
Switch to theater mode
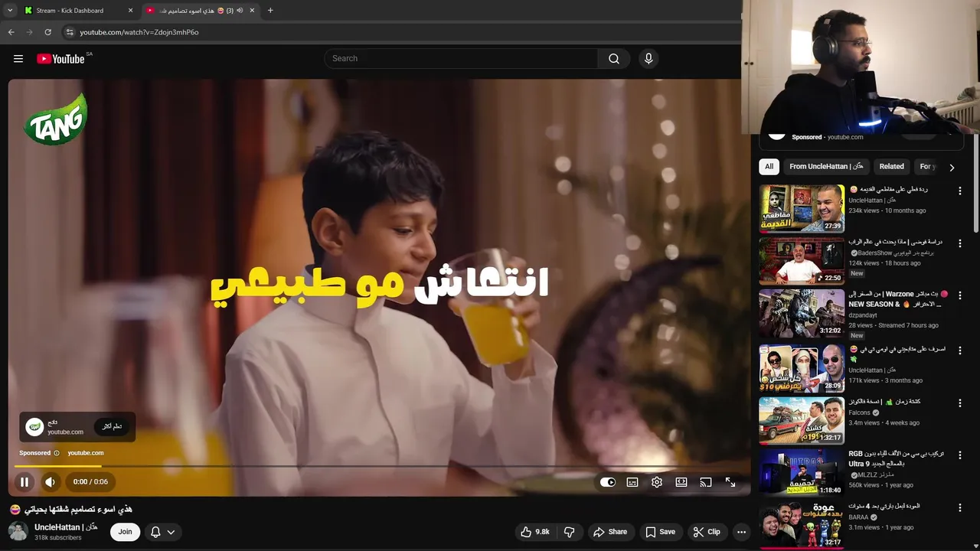[x=681, y=482]
